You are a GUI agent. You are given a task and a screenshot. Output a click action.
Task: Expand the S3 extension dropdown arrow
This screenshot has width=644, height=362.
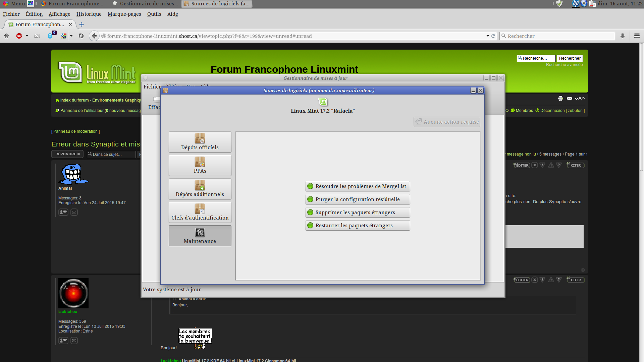pyautogui.click(x=71, y=36)
